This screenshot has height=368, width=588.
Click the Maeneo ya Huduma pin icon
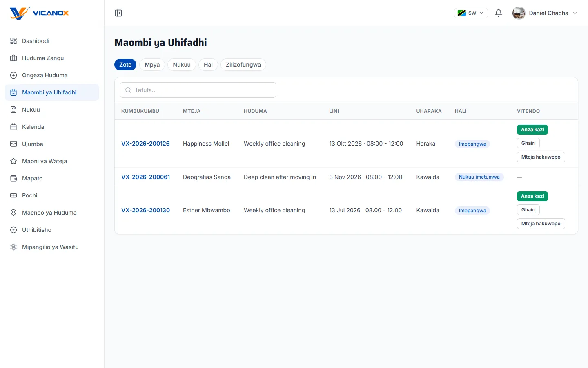pos(13,213)
